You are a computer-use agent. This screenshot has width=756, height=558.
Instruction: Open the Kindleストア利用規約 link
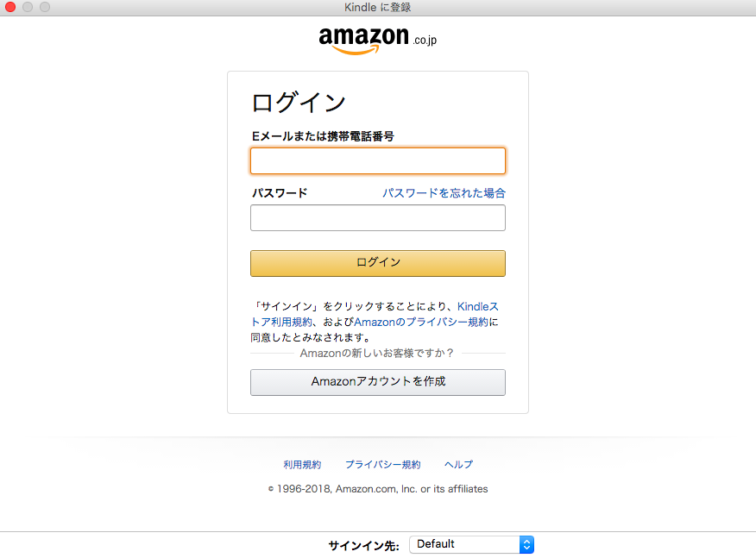[375, 314]
